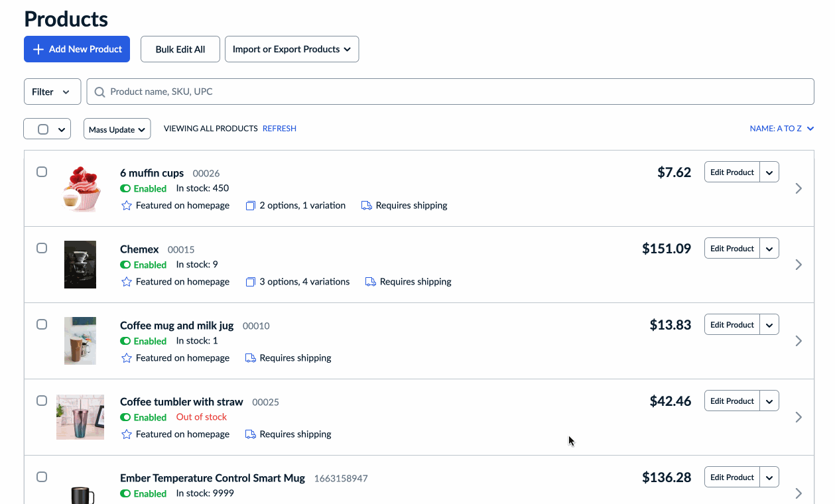This screenshot has width=835, height=504.
Task: Expand the selection dropdown arrow beside select-all checkbox
Action: [62, 129]
